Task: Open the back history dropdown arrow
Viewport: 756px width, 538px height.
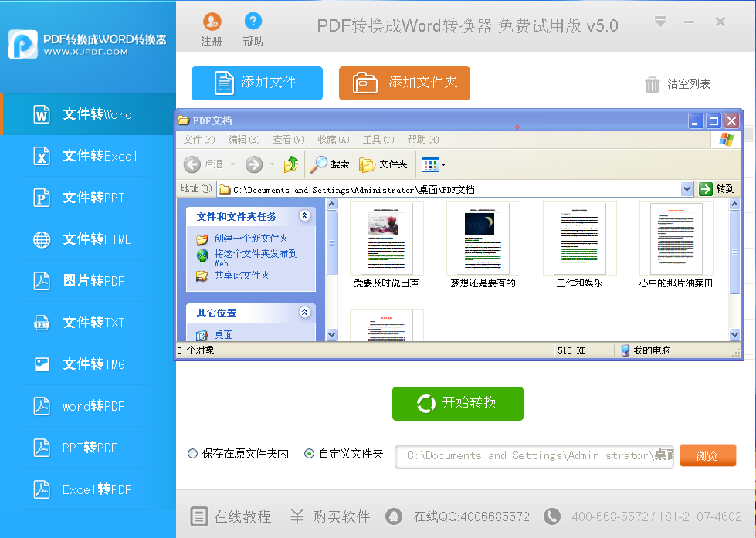Action: pos(233,164)
